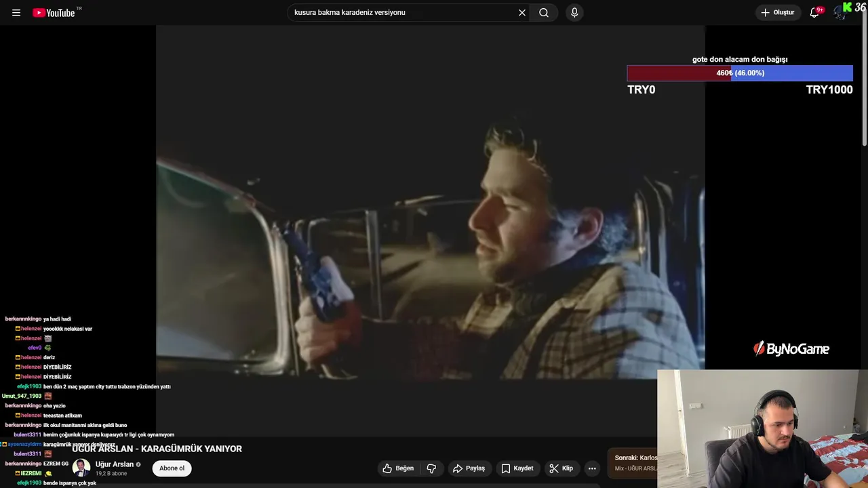
Task: Click the magnifier search button
Action: (544, 13)
